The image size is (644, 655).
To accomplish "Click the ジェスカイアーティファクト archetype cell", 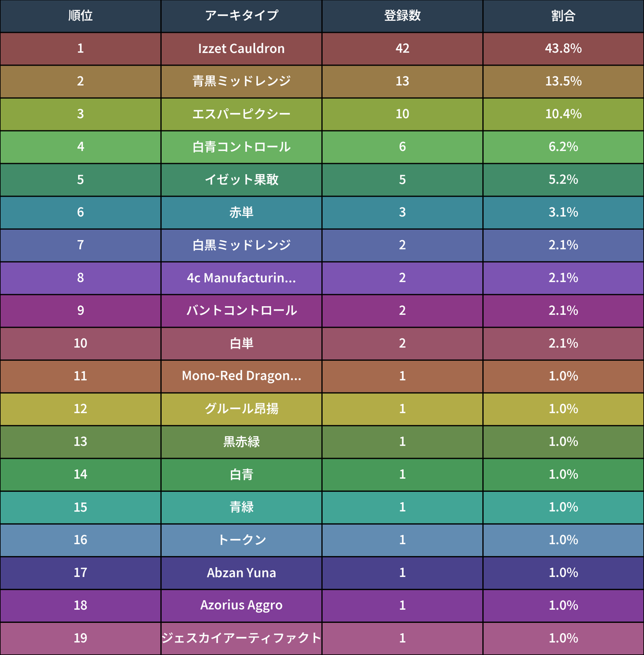I will (241, 638).
